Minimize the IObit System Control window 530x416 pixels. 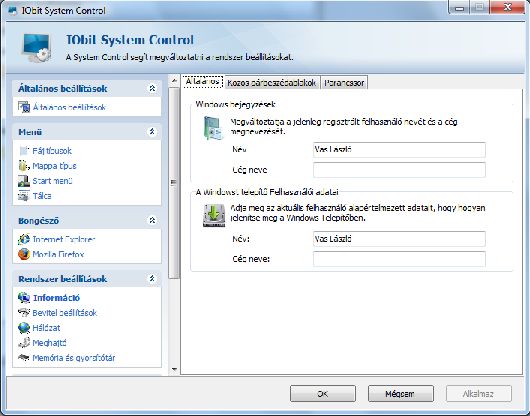(x=459, y=8)
